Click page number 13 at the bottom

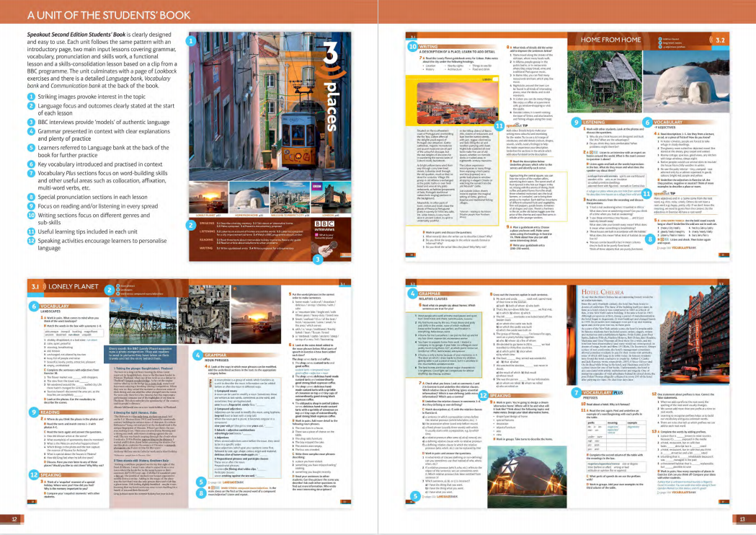pos(742,520)
